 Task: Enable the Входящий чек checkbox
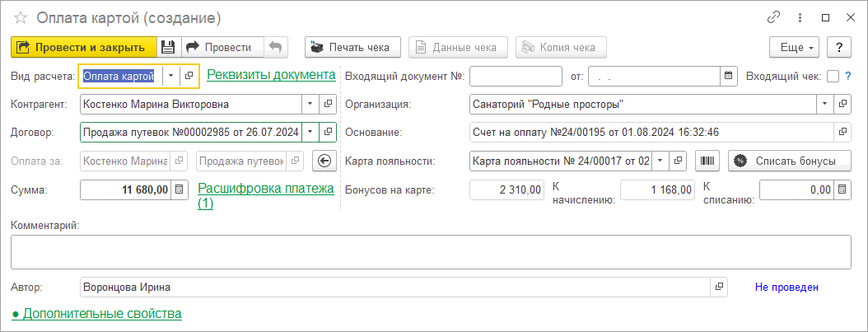click(833, 77)
